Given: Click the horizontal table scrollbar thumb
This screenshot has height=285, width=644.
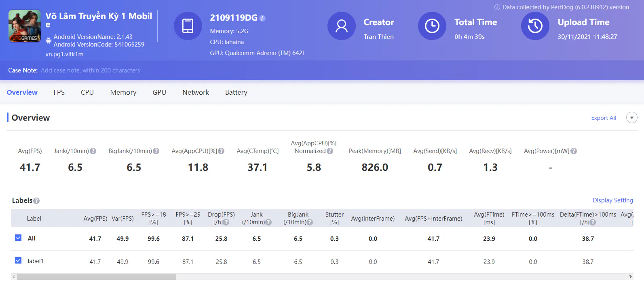Looking at the screenshot, I should 97,276.
